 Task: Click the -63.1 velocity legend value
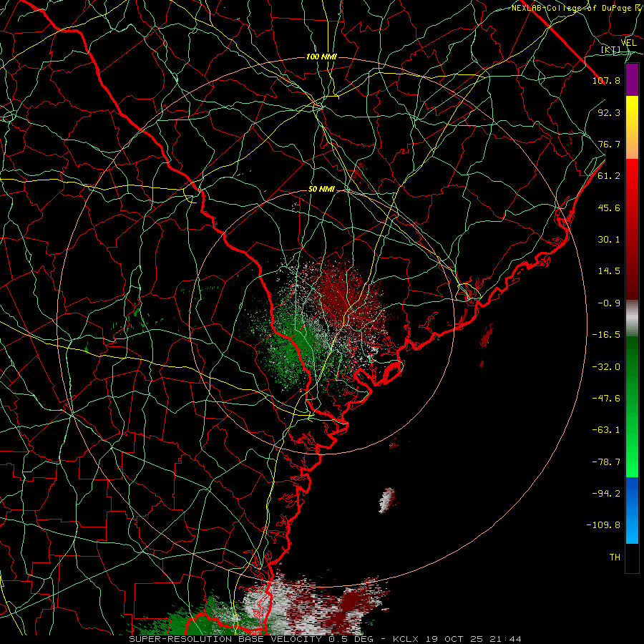coord(606,430)
